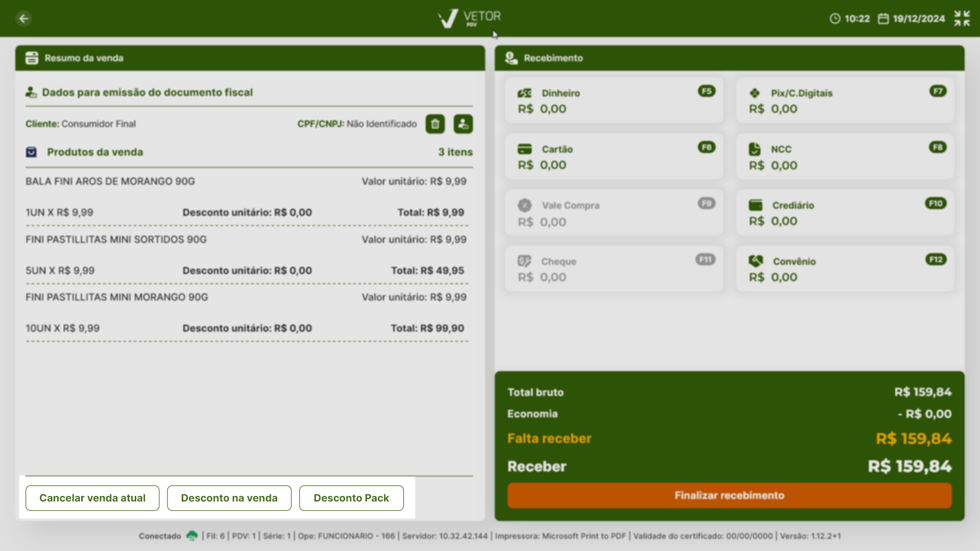Remove customer with the trash icon
This screenshot has width=980, height=551.
(435, 124)
